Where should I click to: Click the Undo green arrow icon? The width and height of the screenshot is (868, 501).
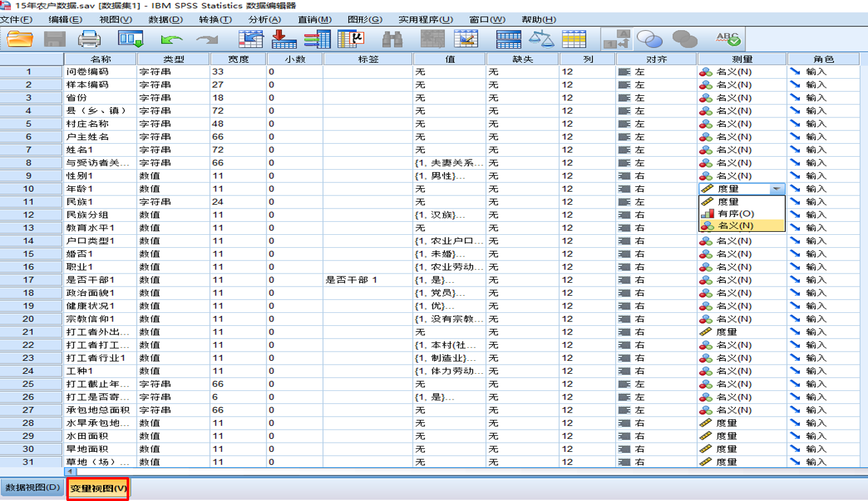coord(172,40)
